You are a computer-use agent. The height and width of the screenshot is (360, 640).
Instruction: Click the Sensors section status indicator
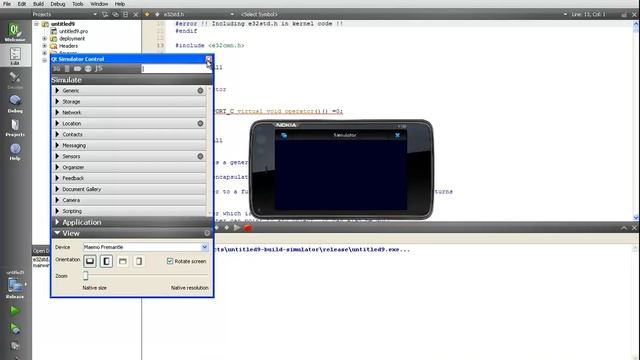click(200, 156)
